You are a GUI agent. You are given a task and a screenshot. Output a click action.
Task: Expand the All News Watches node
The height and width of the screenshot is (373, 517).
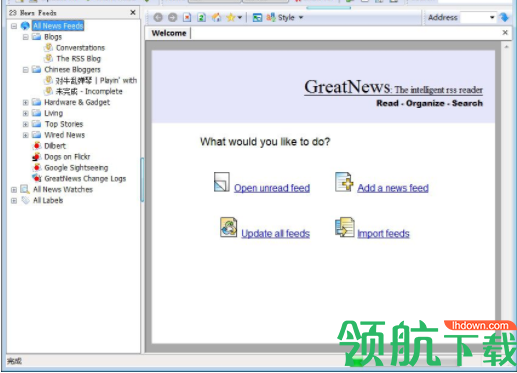(14, 190)
